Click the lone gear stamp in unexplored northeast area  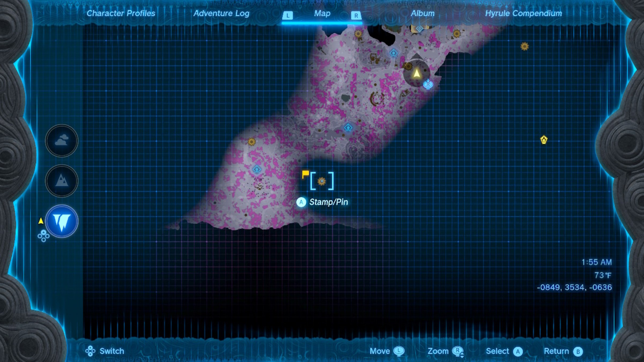(525, 46)
